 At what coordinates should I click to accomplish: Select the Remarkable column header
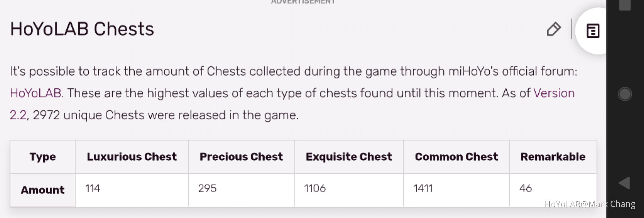[553, 156]
